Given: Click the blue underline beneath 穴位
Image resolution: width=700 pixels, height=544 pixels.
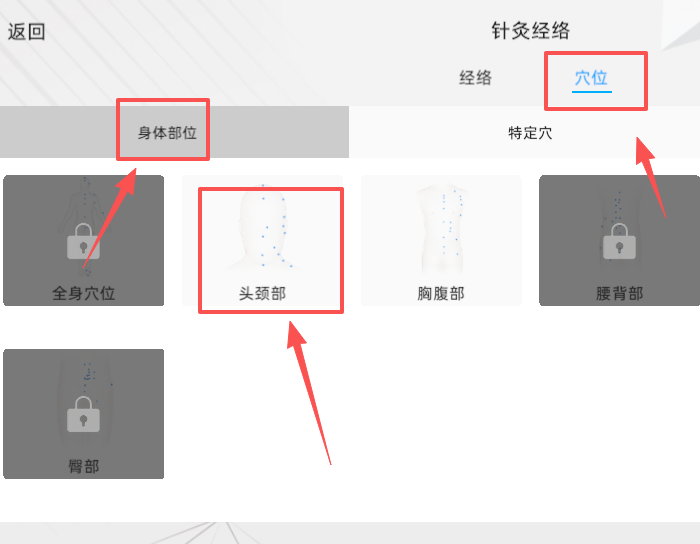Looking at the screenshot, I should tap(592, 91).
